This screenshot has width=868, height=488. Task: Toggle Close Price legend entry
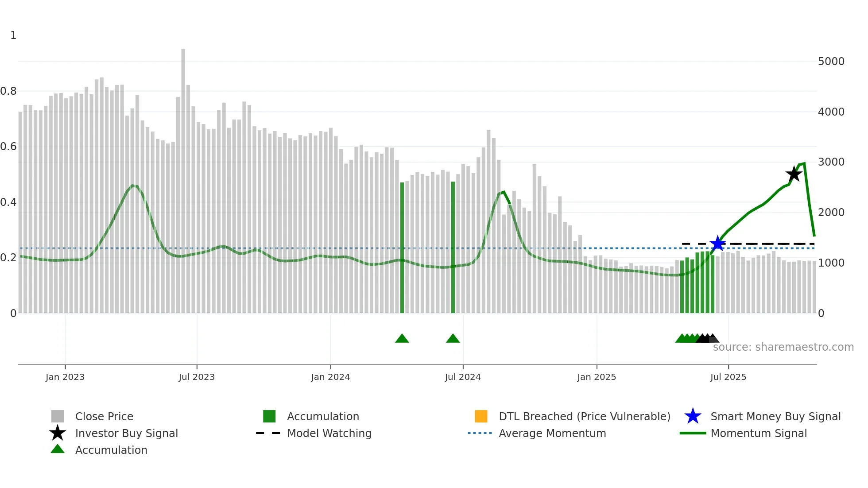click(104, 416)
